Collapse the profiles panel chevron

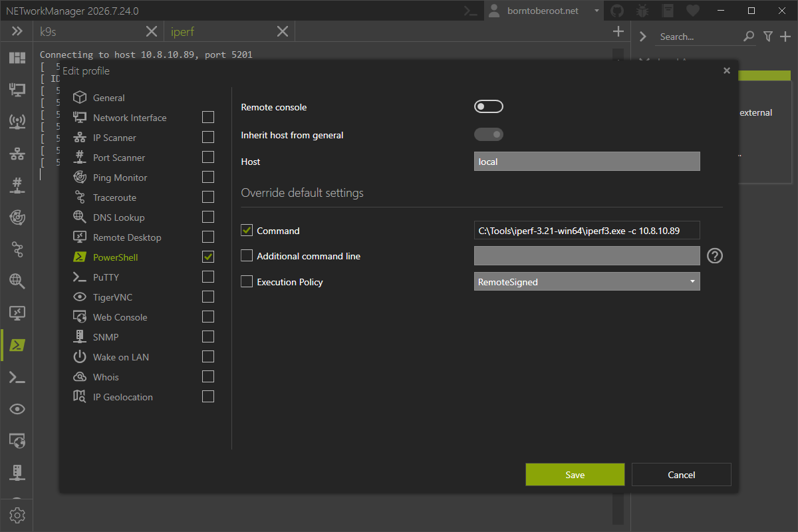pos(643,37)
